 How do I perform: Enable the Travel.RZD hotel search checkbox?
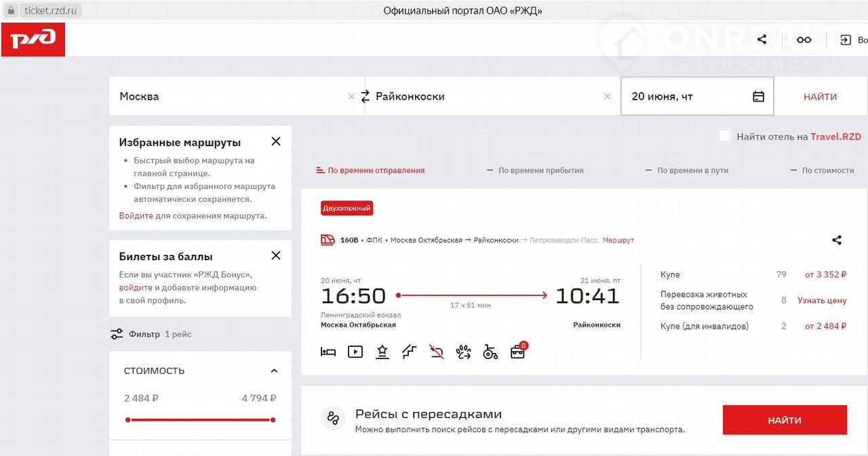point(725,136)
